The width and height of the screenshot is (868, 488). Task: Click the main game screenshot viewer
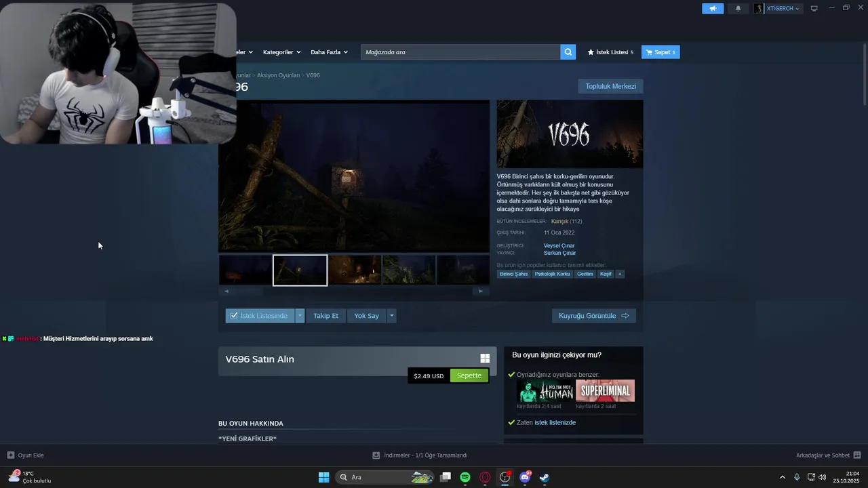354,176
